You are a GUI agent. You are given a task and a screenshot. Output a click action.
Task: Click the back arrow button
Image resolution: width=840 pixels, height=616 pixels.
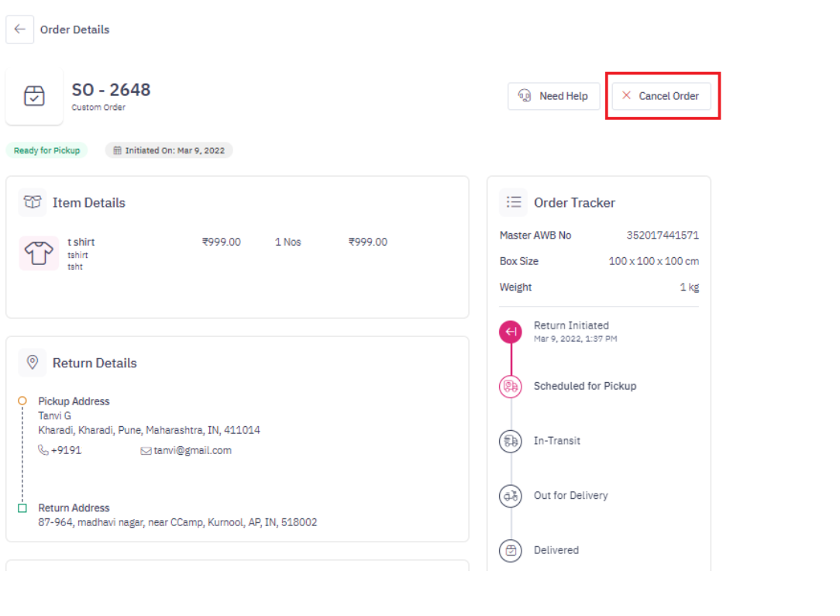(x=20, y=29)
